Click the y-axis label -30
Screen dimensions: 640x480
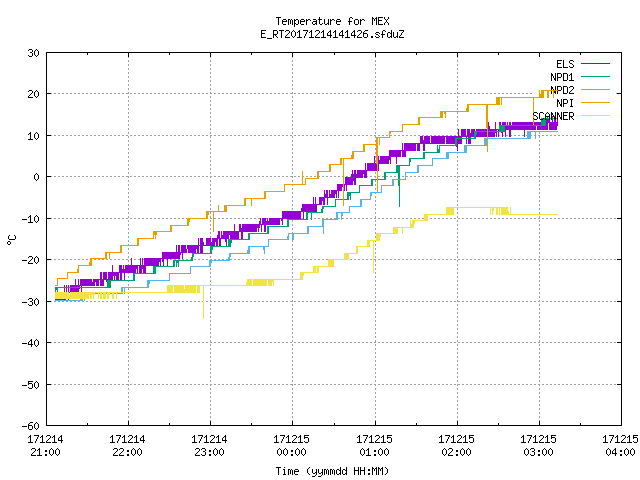coord(31,302)
